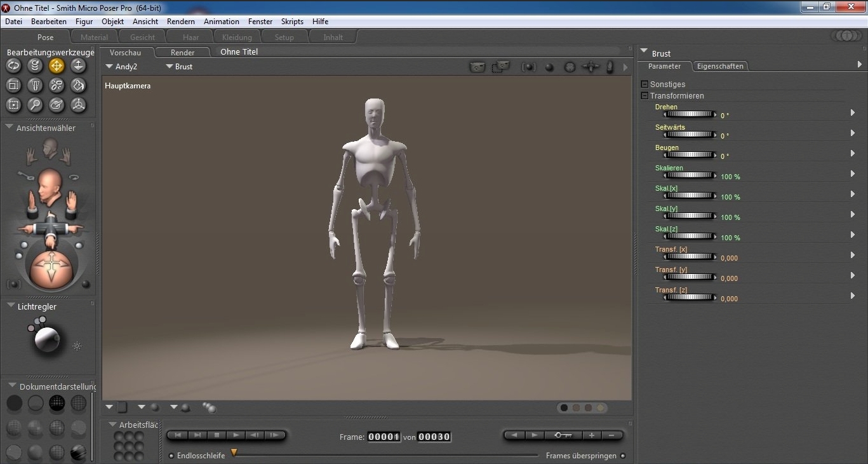Click the edit keyframes key button
Screen dimensions: 868x464
pyautogui.click(x=563, y=435)
